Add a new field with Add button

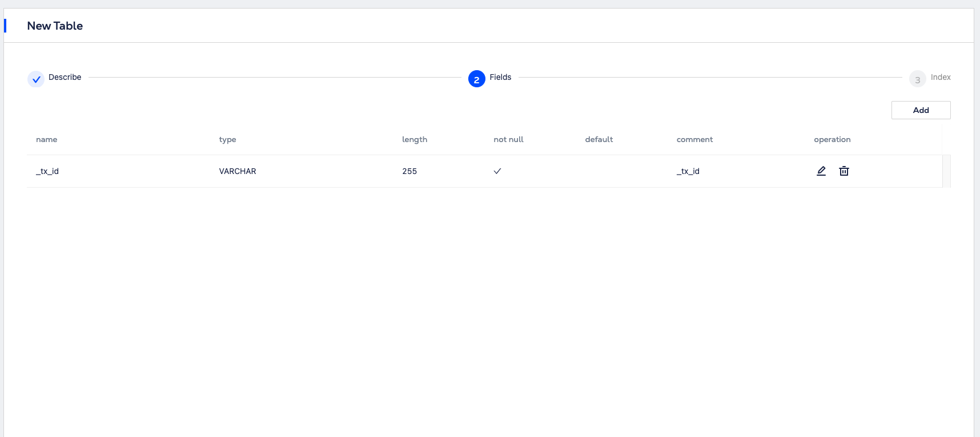(x=921, y=110)
